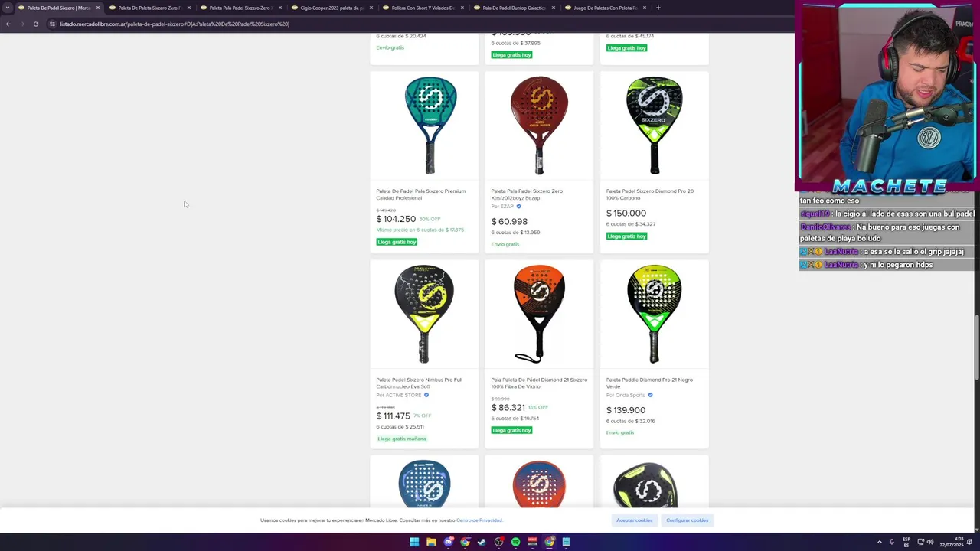
Task: Open 'Paleta Pala Padel Sixzero Zero Xtrsfz012boyz' title
Action: (527, 194)
